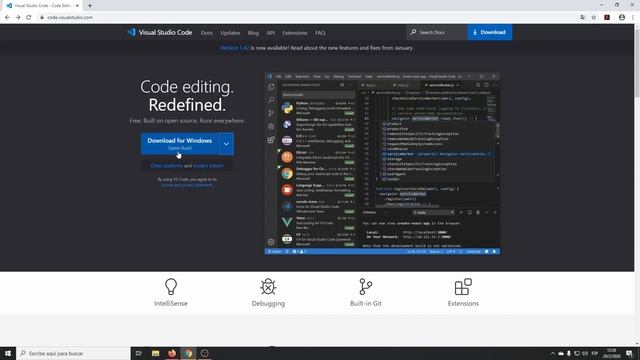Select the Visual Studio Code browser tab
640x360 pixels.
coord(41,6)
